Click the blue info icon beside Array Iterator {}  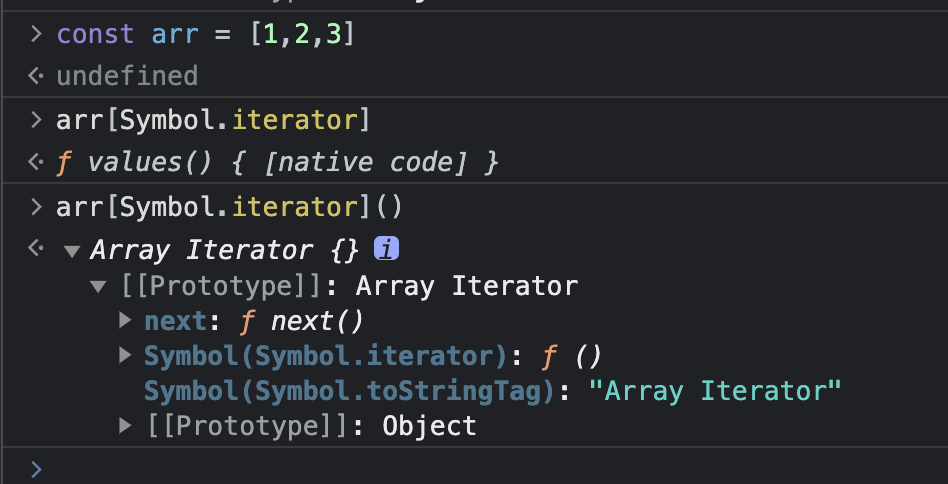pos(386,249)
